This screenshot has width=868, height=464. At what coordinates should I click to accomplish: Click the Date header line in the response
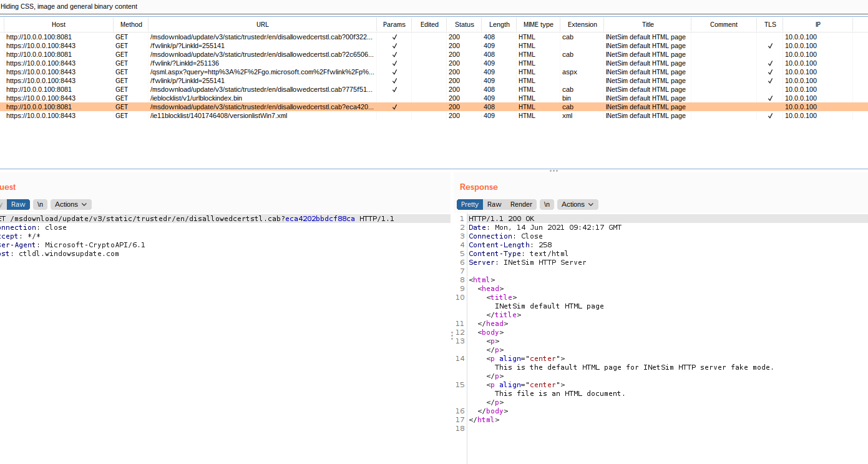[545, 227]
